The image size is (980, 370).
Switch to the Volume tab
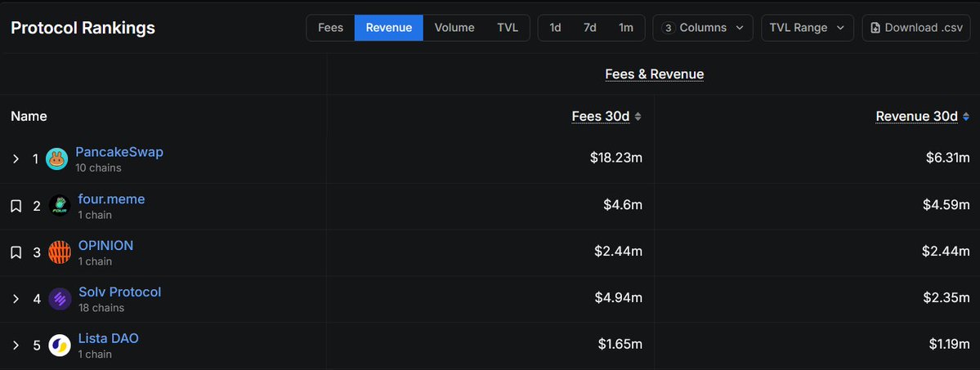pos(454,28)
